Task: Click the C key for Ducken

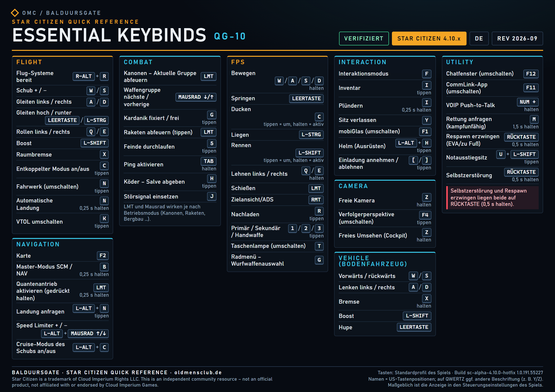Action: pos(319,117)
